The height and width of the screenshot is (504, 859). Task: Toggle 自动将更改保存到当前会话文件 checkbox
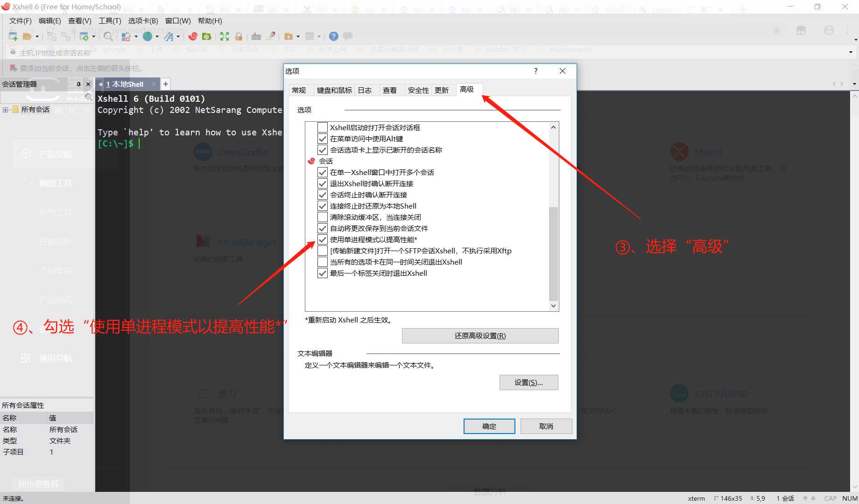[322, 228]
